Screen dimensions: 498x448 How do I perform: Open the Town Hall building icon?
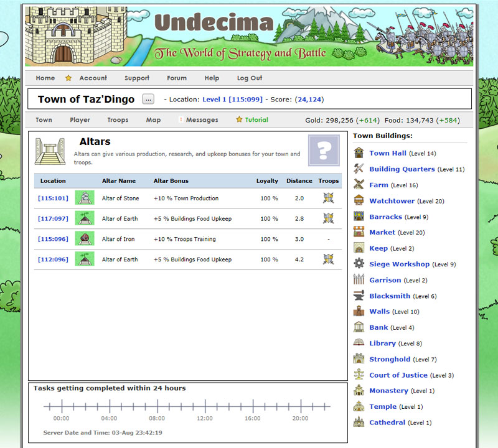(359, 152)
